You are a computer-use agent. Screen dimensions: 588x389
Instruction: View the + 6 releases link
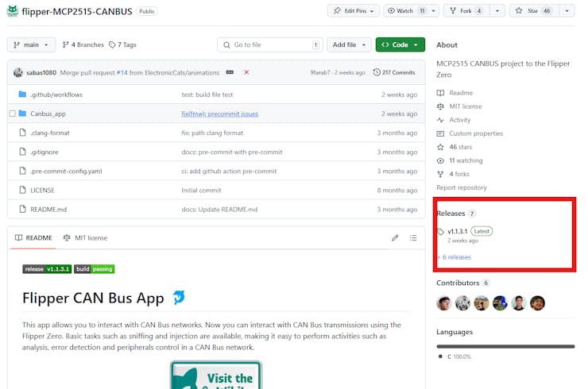point(455,257)
